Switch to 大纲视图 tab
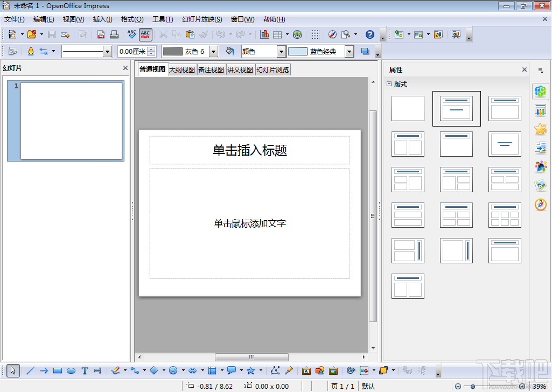Image resolution: width=552 pixels, height=392 pixels. tap(182, 69)
